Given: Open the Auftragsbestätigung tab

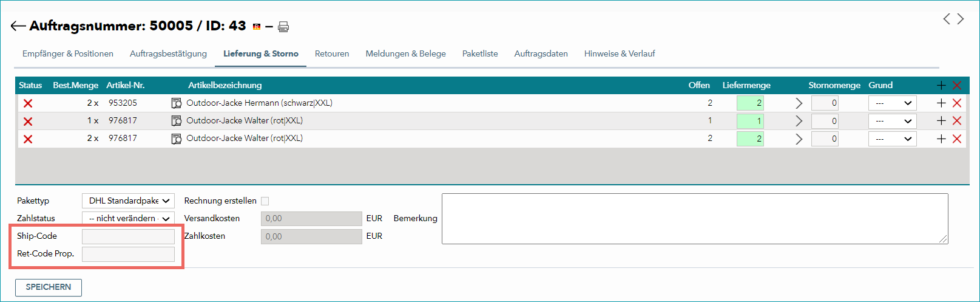Looking at the screenshot, I should 168,53.
